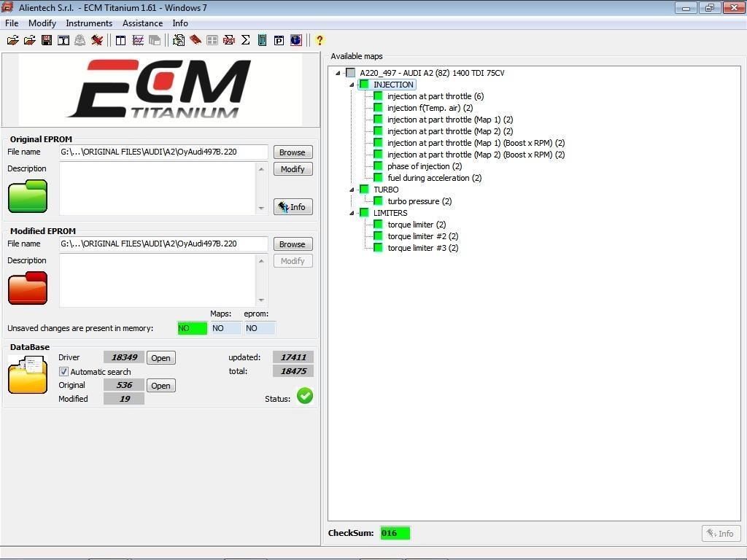Screen dimensions: 747x560
Task: Click the greyed four-pane grid icon
Action: 212,41
